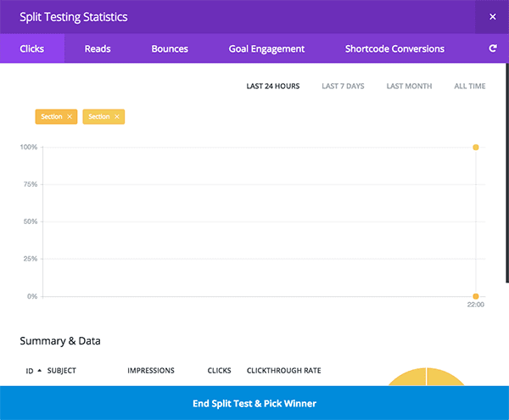The image size is (509, 420).
Task: Click the refresh statistics icon
Action: [x=492, y=49]
